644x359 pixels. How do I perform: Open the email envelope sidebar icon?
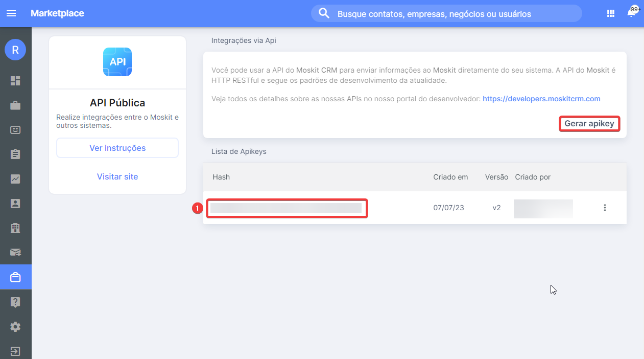coord(15,252)
